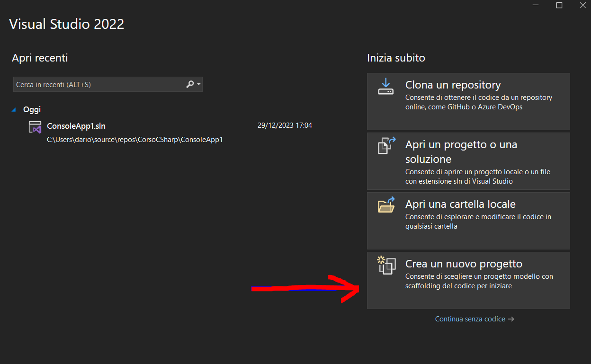Select the Clona un repository title

tap(453, 85)
